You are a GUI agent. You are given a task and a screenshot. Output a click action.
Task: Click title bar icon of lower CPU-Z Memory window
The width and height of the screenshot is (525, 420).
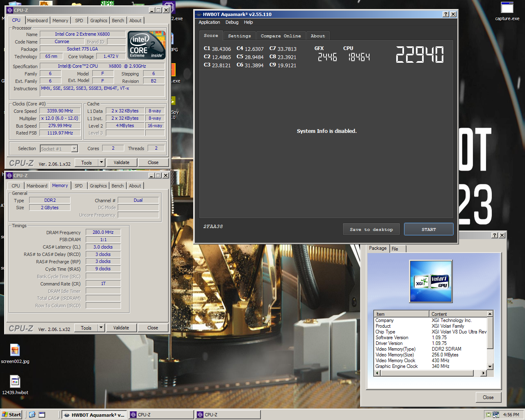click(9, 176)
